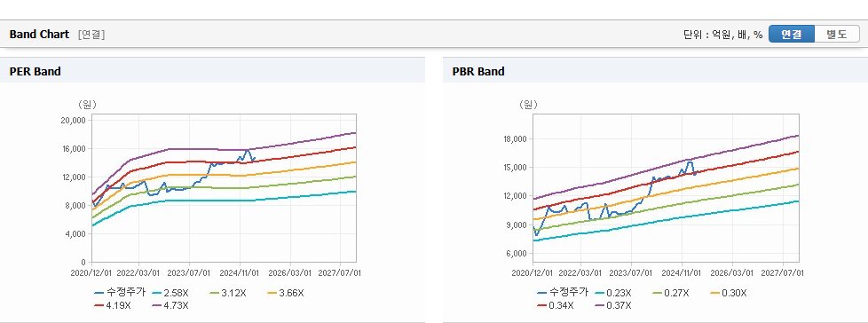
Task: Click the PER Band panel title
Action: [36, 71]
